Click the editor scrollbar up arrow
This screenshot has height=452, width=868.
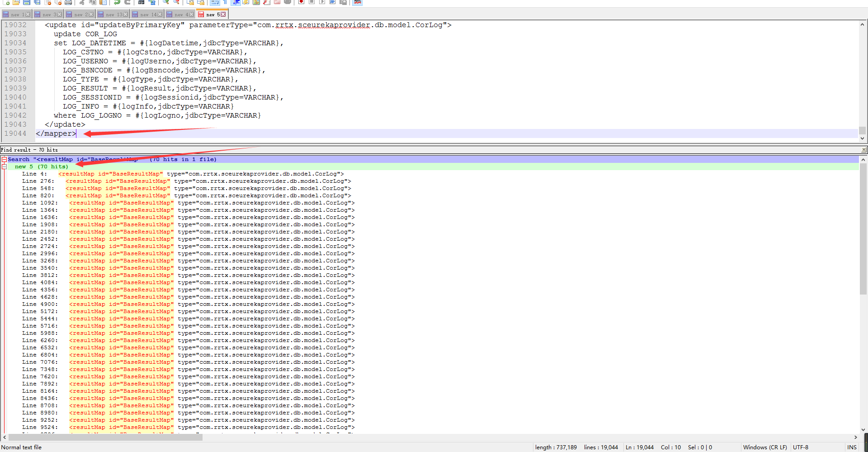click(863, 24)
